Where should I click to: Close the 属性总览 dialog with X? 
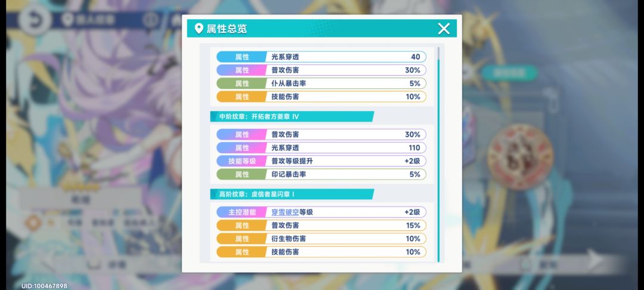click(444, 29)
